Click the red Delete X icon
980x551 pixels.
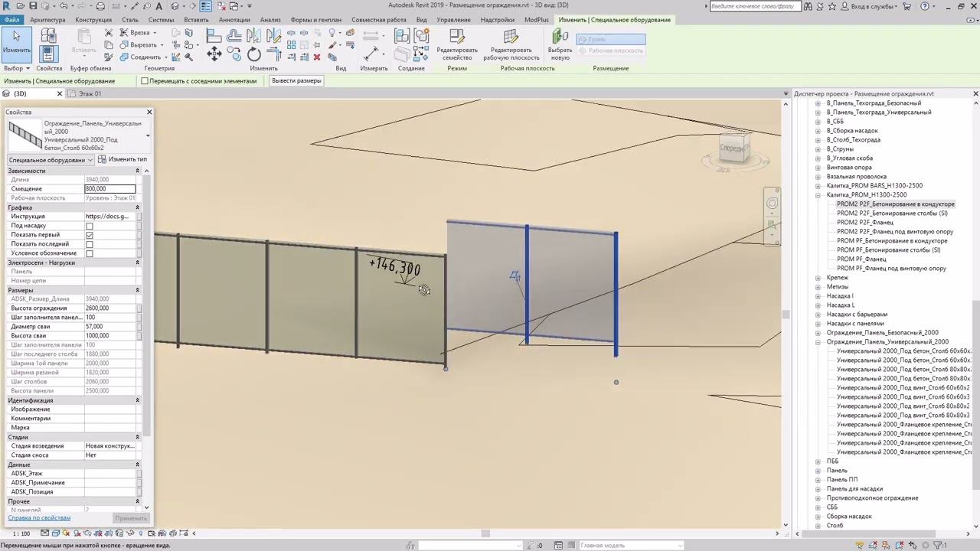coord(317,57)
